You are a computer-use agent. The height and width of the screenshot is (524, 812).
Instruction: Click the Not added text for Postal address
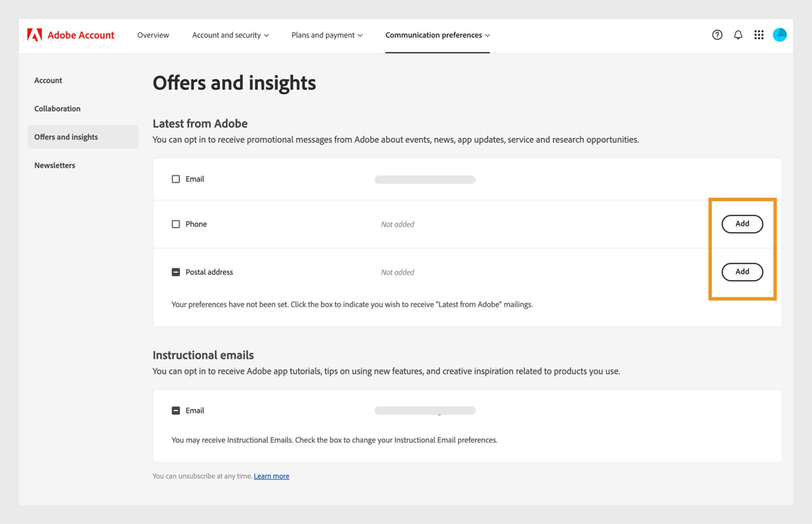[x=398, y=272]
